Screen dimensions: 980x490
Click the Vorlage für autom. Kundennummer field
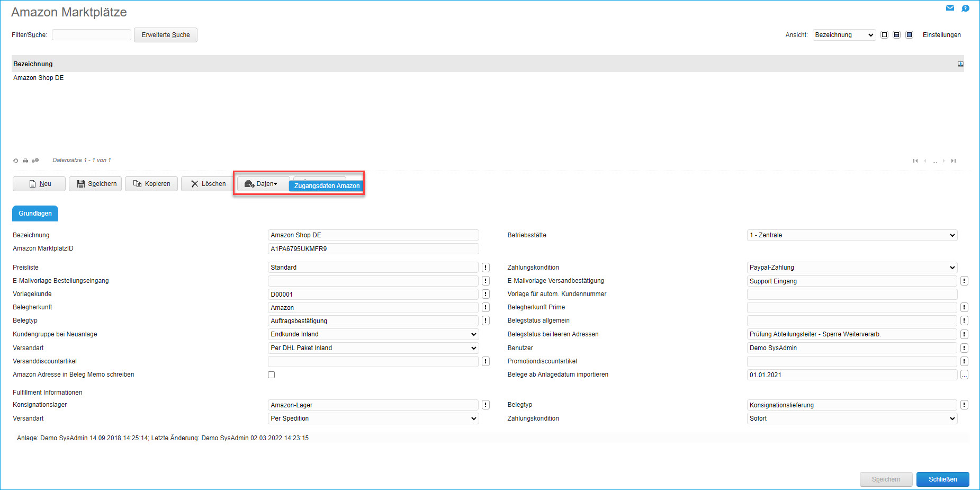tap(852, 294)
